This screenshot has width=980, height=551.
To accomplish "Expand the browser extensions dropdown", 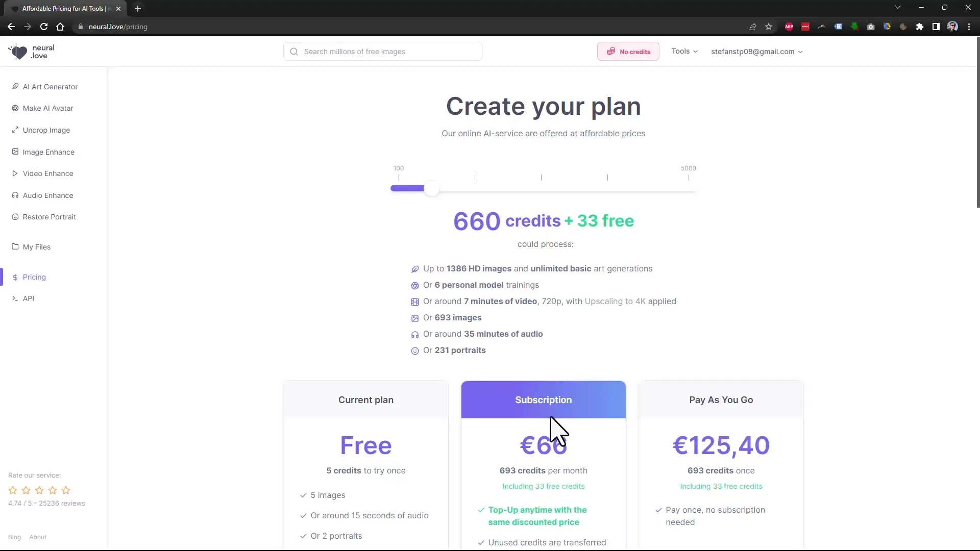I will tap(919, 26).
